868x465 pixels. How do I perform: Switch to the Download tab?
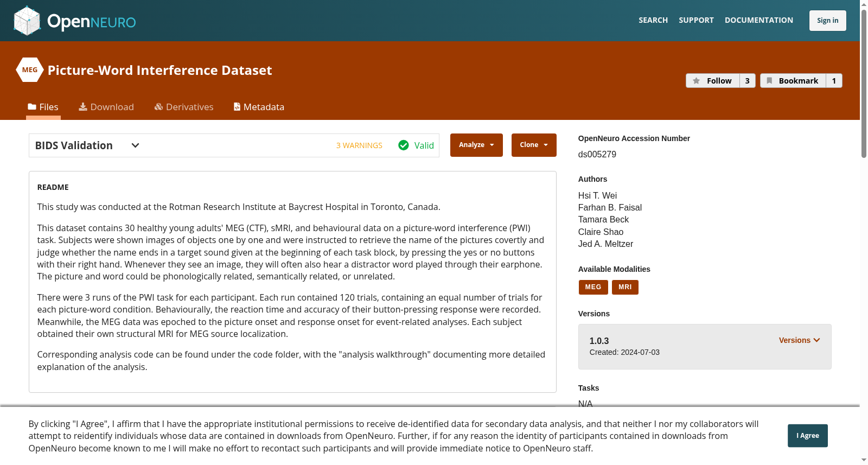coord(106,107)
